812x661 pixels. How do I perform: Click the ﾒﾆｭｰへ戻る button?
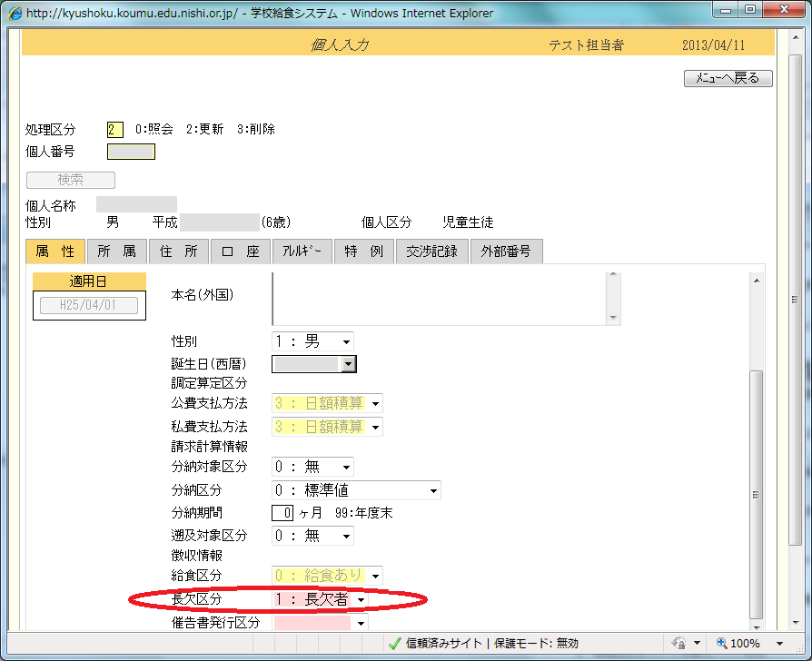[728, 78]
